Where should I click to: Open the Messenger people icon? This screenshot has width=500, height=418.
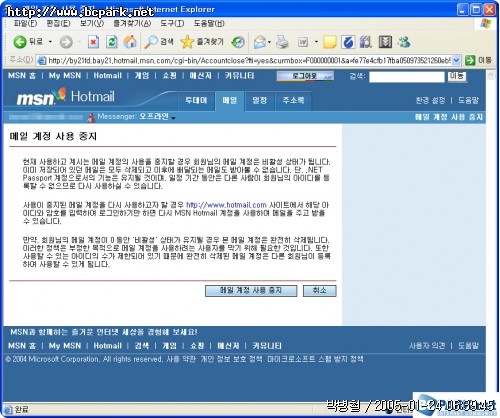(x=404, y=42)
